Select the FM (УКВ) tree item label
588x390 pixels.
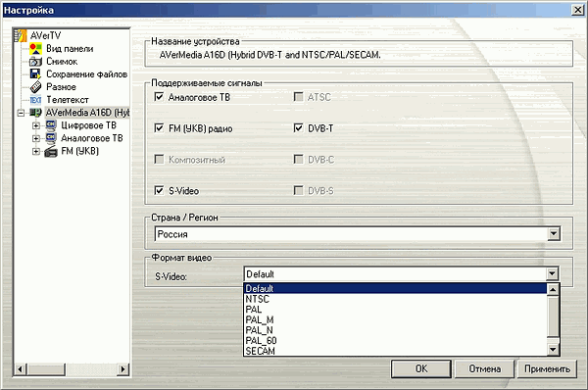pyautogui.click(x=80, y=151)
